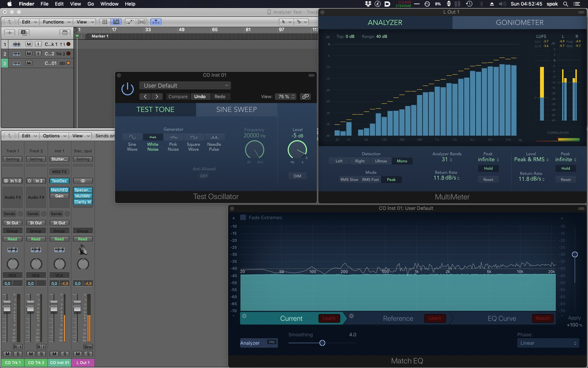588x368 pixels.
Task: Select Mono detection
Action: click(x=402, y=161)
